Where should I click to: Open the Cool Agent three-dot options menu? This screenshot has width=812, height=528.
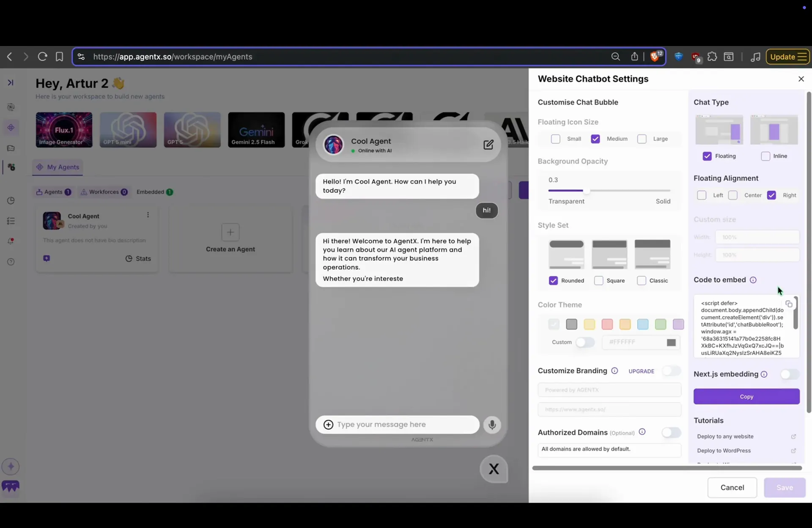148,215
